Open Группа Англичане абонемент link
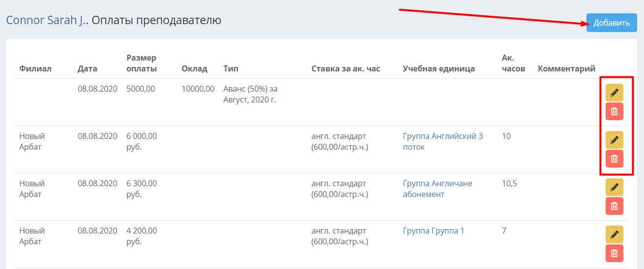Viewport: 644px width, 269px height. click(437, 189)
